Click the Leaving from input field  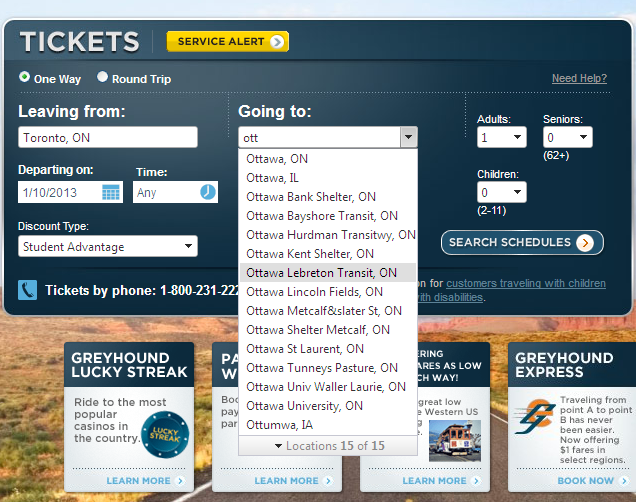108,137
